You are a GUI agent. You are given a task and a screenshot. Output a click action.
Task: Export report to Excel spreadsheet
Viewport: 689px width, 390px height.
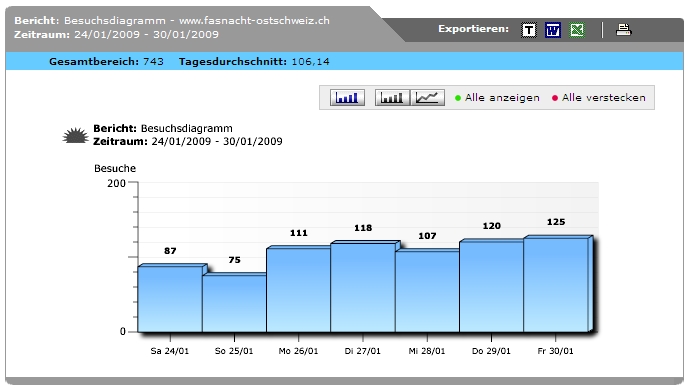[577, 30]
